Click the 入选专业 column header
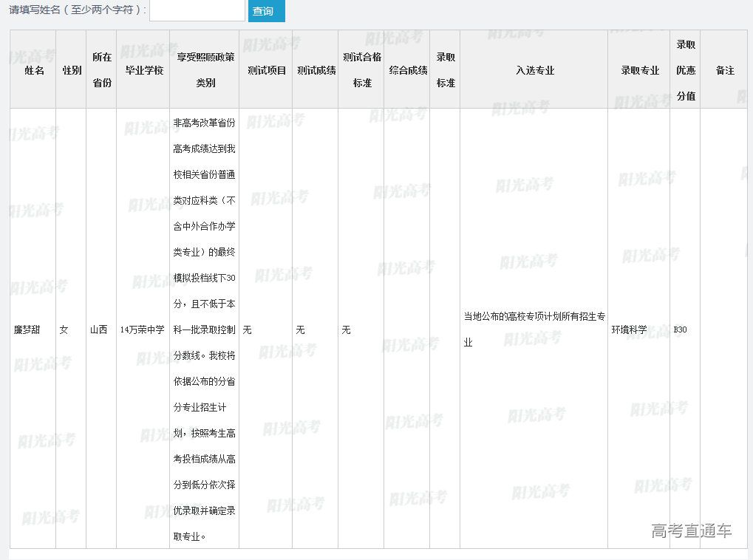This screenshot has width=753, height=560. (x=534, y=70)
